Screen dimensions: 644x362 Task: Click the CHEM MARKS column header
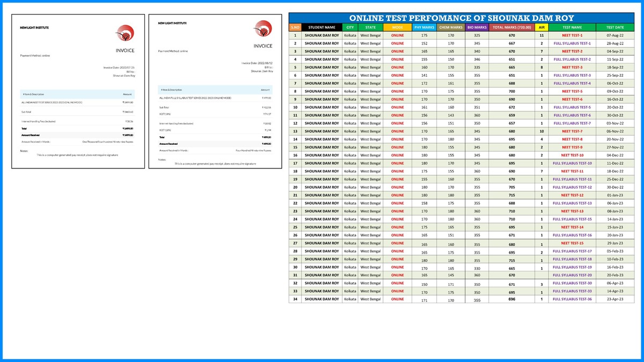point(450,27)
